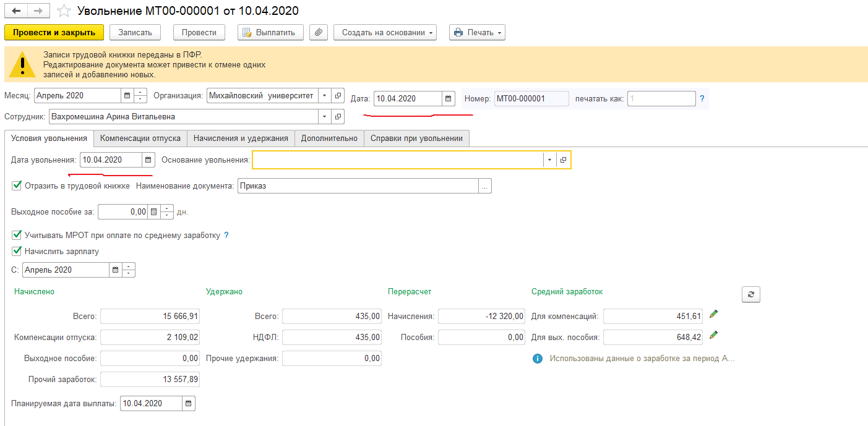The height and width of the screenshot is (426, 868).
Task: Expand Сотрудник dropdown list
Action: [325, 116]
